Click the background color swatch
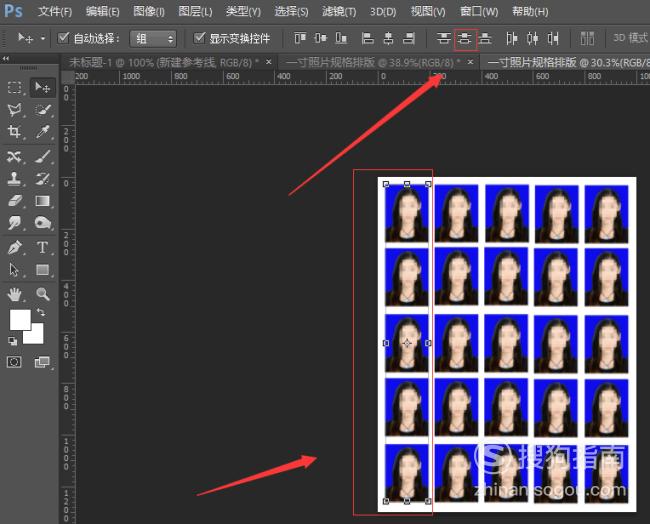This screenshot has height=524, width=650. pos(36,336)
